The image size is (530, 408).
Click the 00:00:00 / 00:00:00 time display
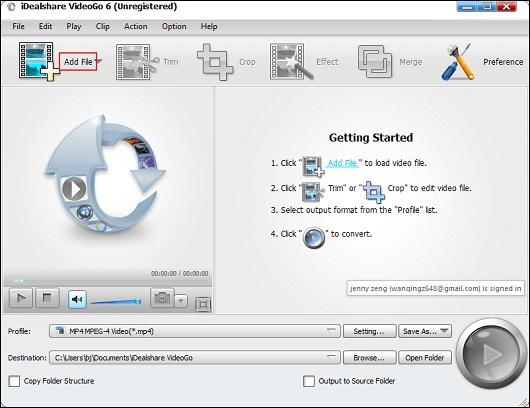point(179,273)
